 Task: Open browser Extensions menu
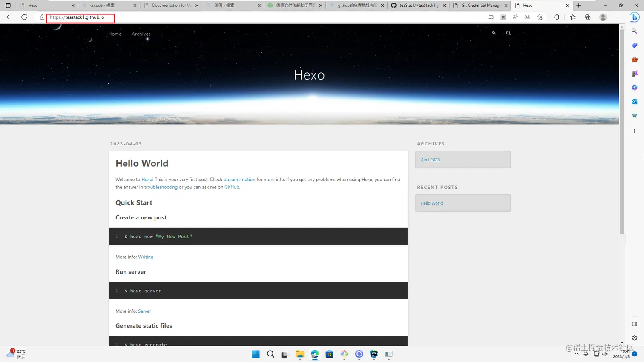click(x=557, y=17)
